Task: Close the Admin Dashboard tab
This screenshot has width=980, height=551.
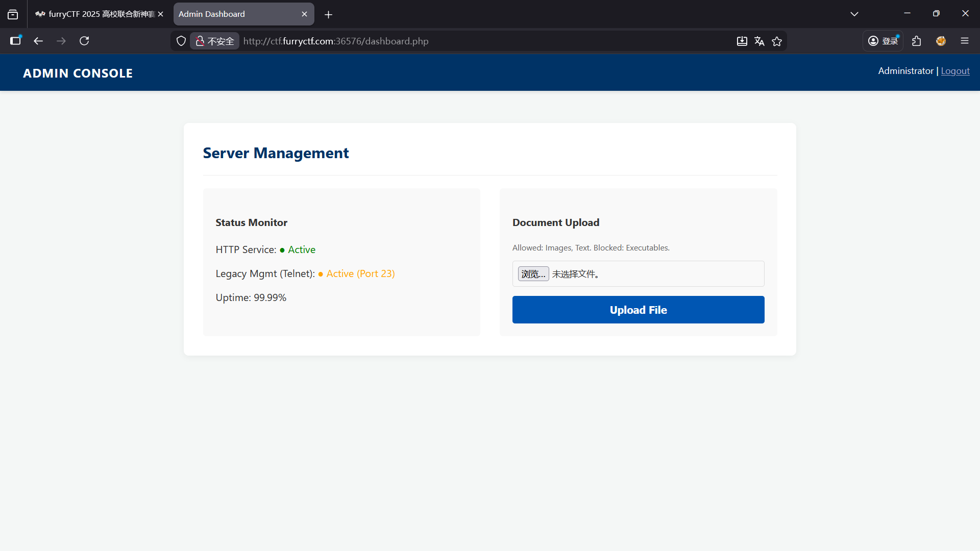Action: point(304,14)
